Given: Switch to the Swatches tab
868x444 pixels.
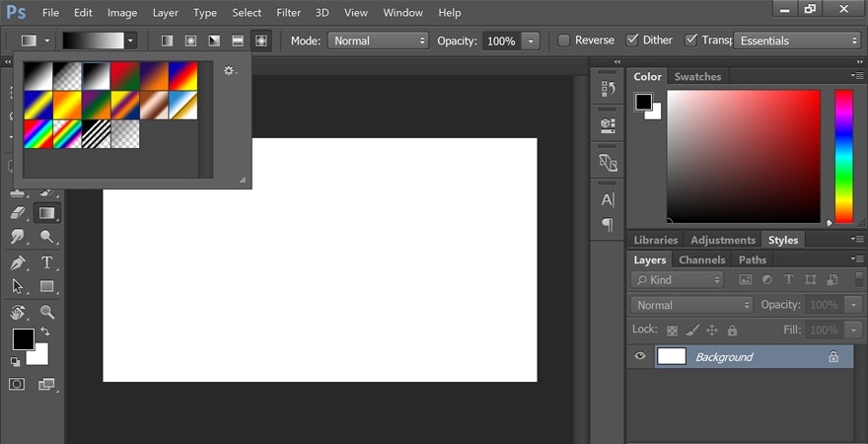Looking at the screenshot, I should pos(697,77).
